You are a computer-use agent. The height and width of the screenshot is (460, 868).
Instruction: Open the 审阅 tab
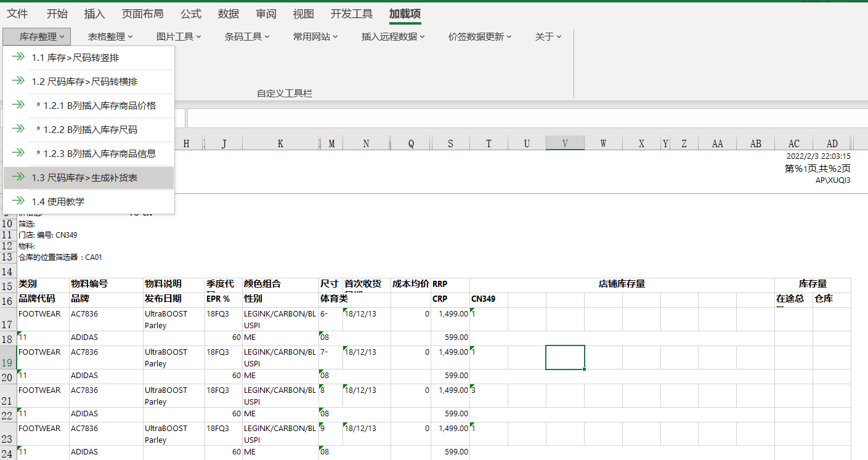266,14
